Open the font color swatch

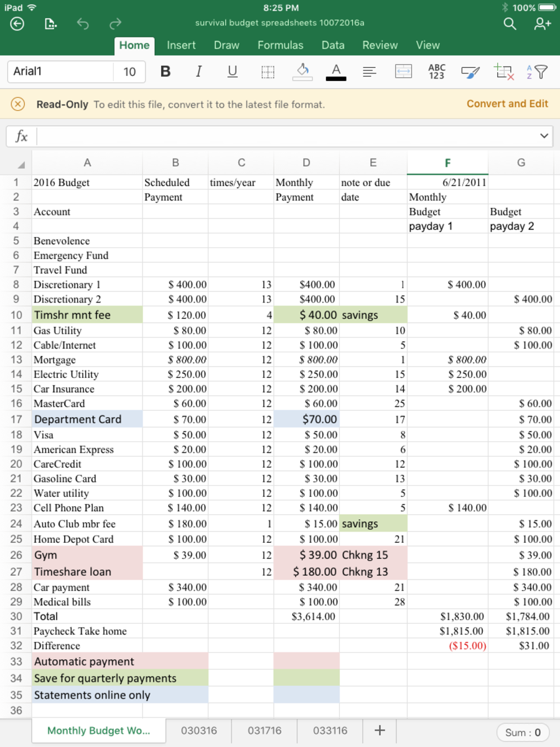tap(335, 72)
